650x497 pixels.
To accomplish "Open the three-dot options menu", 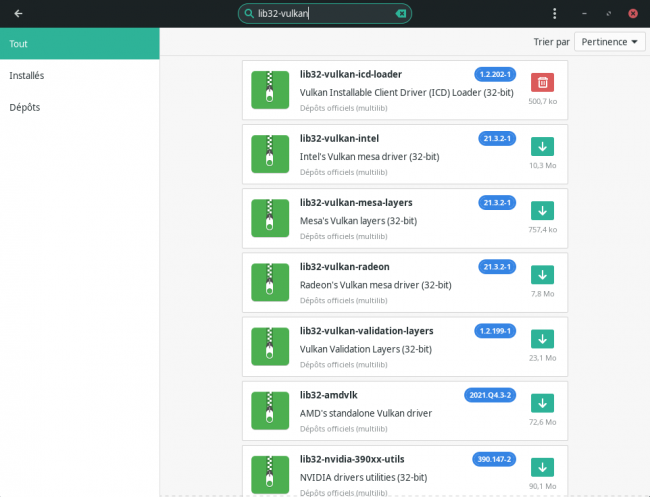I will click(x=554, y=14).
